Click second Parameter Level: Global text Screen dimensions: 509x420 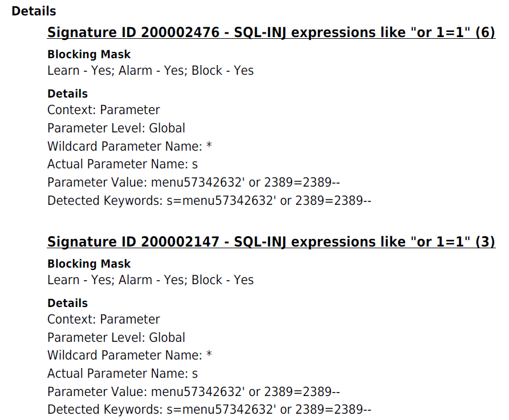(x=116, y=338)
